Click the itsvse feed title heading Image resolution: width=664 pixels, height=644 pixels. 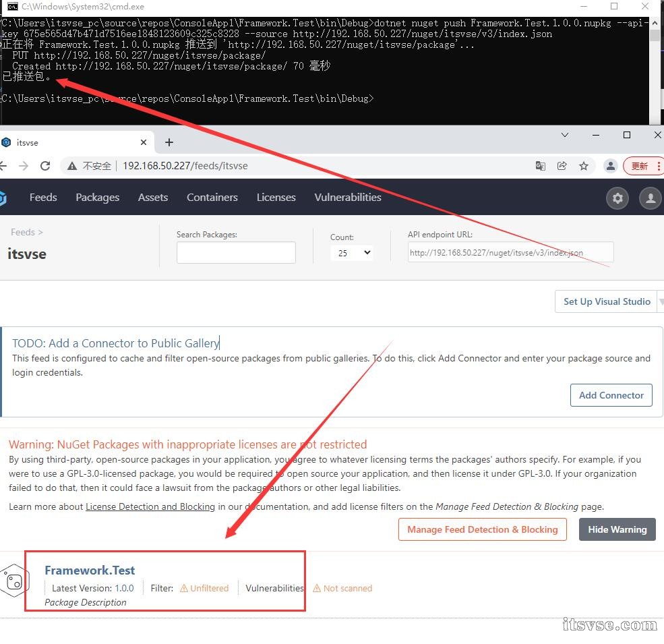click(x=27, y=254)
